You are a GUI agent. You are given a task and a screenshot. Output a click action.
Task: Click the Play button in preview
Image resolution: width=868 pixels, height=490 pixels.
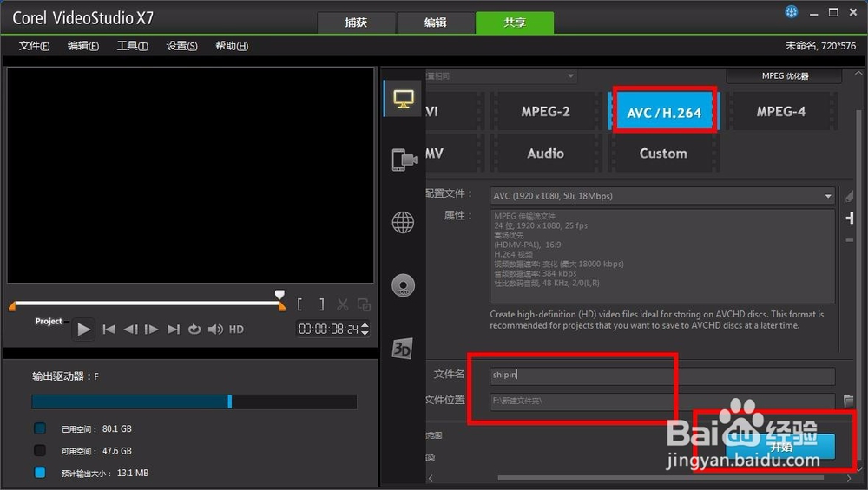point(83,330)
